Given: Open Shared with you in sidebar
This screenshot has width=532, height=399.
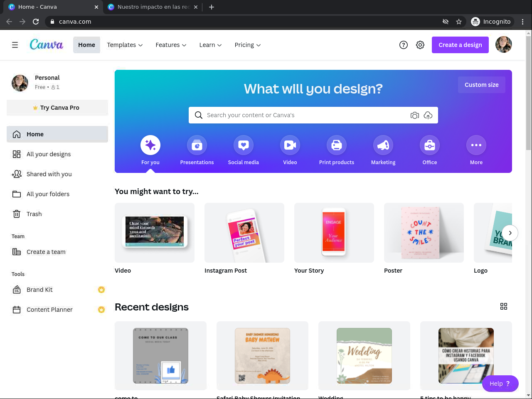Looking at the screenshot, I should pos(57,174).
